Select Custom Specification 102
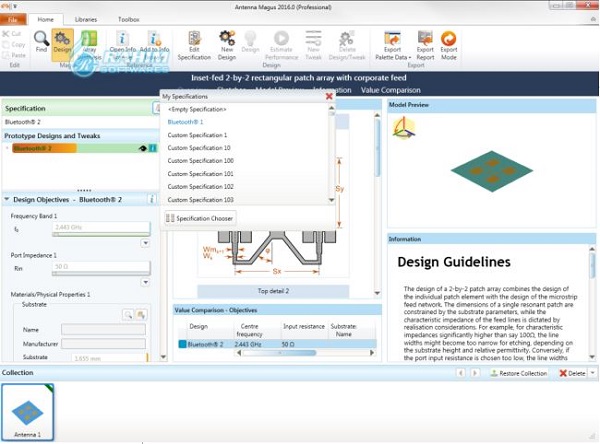Screen dimensions: 600x444 click(x=201, y=187)
